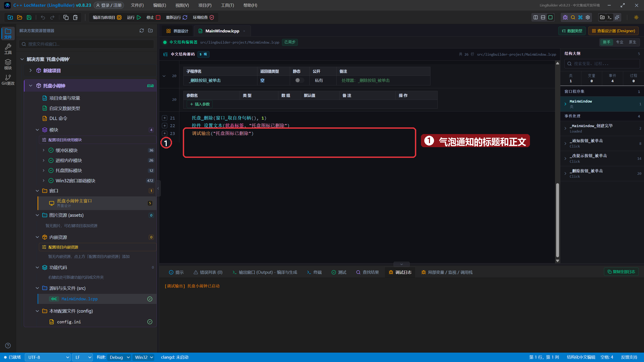Refresh the solution explorer
This screenshot has height=362, width=644.
[x=142, y=31]
